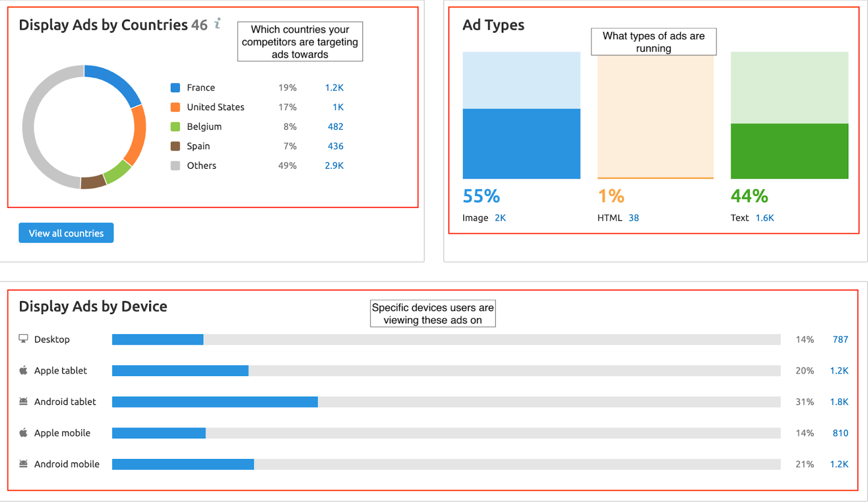Click the info icon beside Display Ads by Countries

218,23
